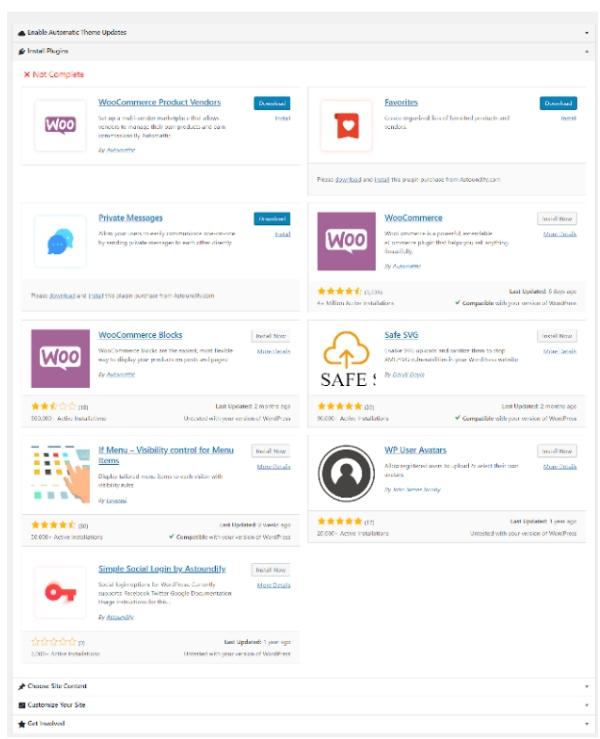Click the WooCommerce Product Vendors plugin icon

pyautogui.click(x=60, y=126)
